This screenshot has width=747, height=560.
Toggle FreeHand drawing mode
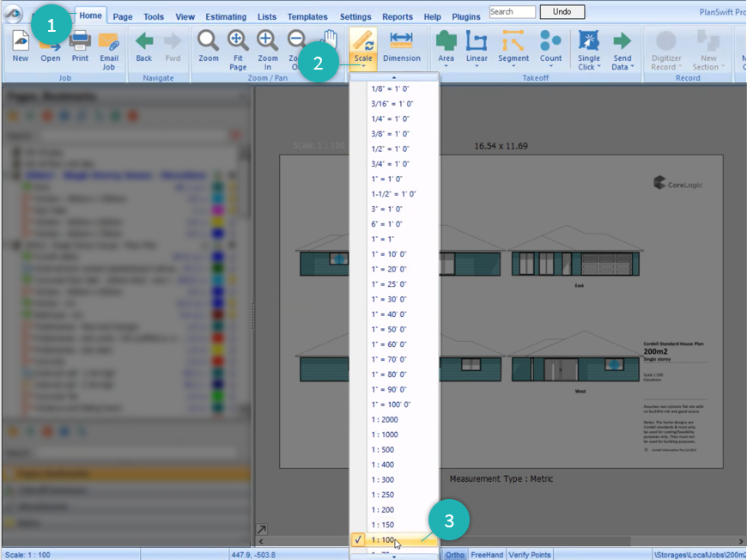tap(486, 554)
